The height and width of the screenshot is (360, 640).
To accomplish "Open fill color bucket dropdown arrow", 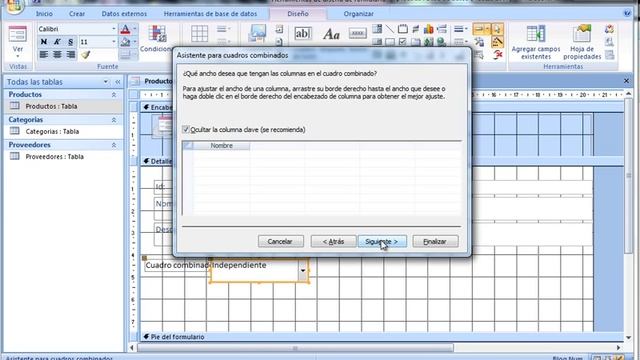I will pos(135,42).
